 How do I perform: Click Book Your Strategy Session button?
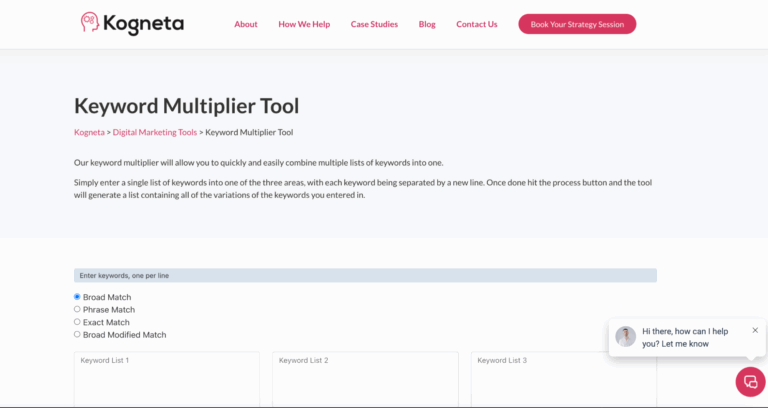[x=577, y=24]
